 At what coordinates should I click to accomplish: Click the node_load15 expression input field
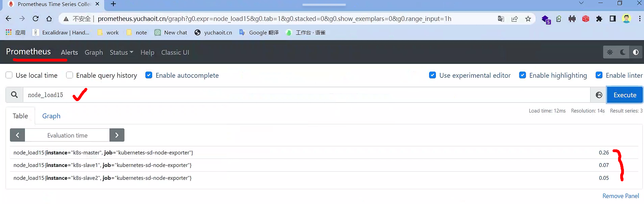coord(300,95)
